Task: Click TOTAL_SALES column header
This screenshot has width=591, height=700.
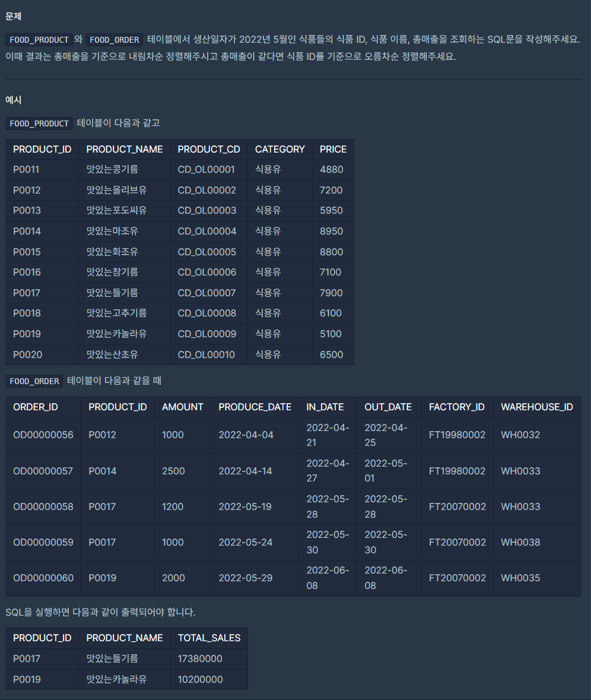Action: tap(209, 638)
